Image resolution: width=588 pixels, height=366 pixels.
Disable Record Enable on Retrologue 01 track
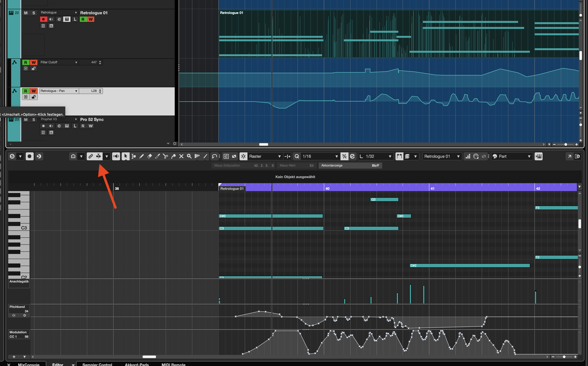click(43, 19)
